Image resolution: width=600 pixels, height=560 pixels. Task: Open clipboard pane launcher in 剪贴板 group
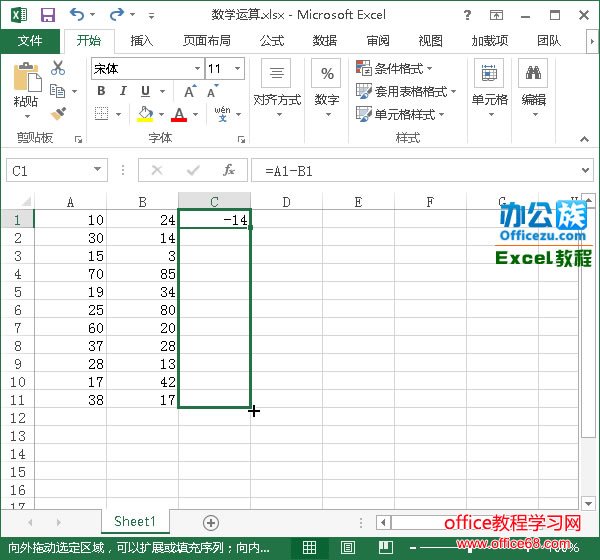(78, 139)
